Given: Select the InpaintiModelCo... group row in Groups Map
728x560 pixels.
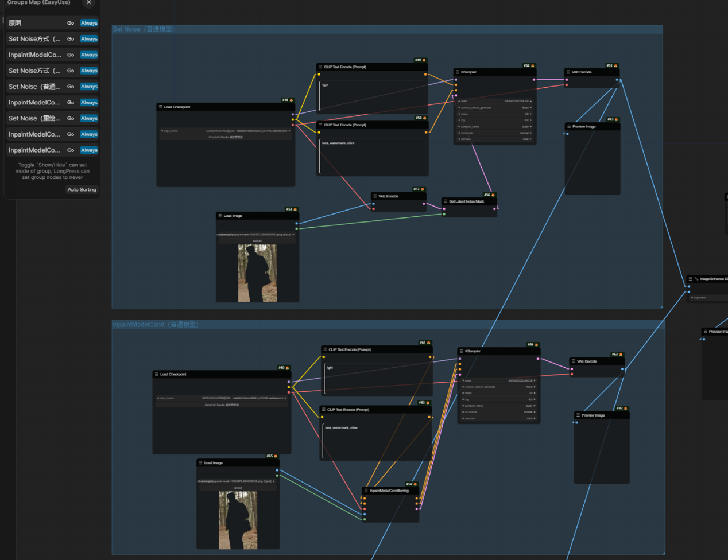Looking at the screenshot, I should click(x=34, y=55).
